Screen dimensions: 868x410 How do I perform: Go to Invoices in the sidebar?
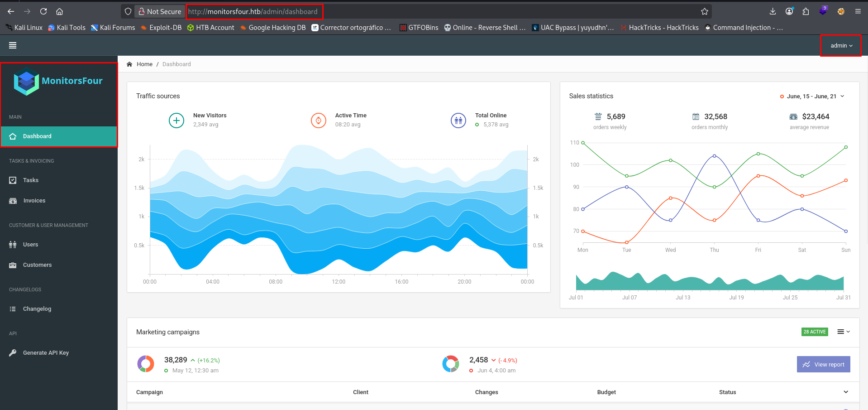point(34,201)
